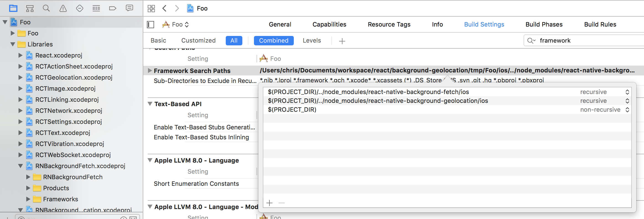This screenshot has height=219, width=644.
Task: Expand React.xcodeproj in the navigator
Action: 20,55
